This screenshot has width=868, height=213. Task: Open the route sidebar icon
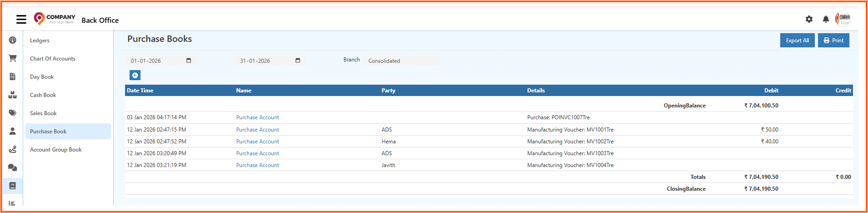[x=13, y=149]
